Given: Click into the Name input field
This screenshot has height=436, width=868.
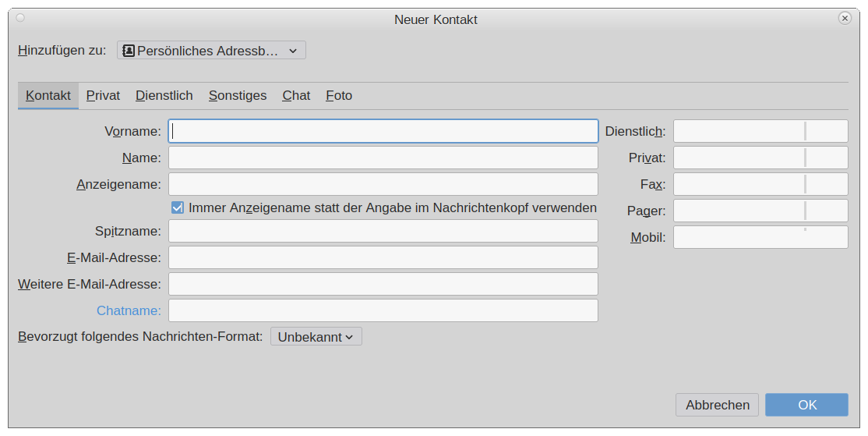Looking at the screenshot, I should click(x=383, y=158).
